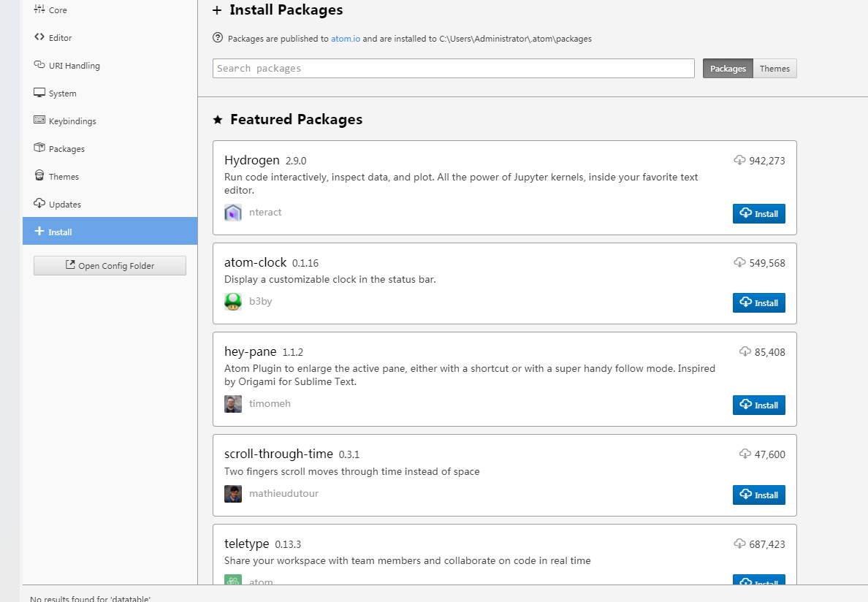Open Core settings in sidebar
This screenshot has width=868, height=602.
[110, 10]
